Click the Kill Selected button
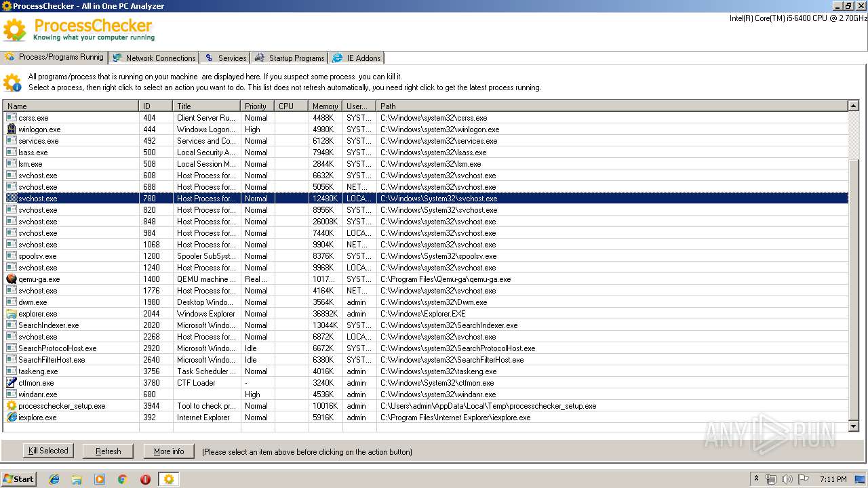Image resolution: width=868 pixels, height=488 pixels. tap(48, 451)
